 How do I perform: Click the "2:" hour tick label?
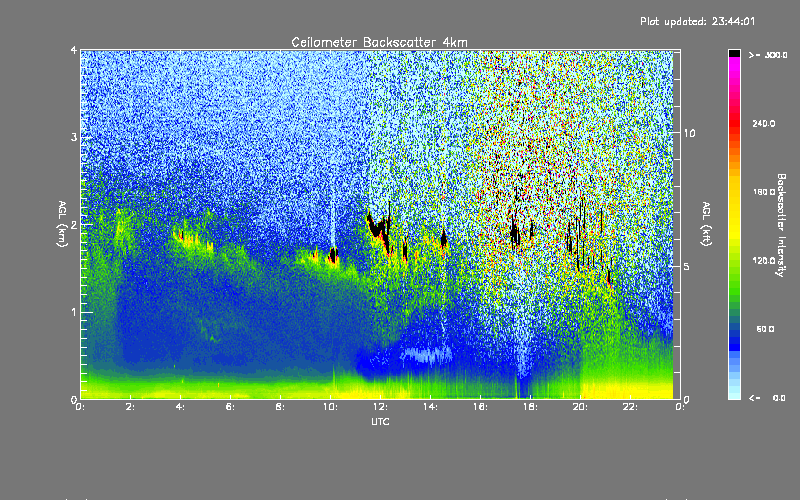(131, 407)
